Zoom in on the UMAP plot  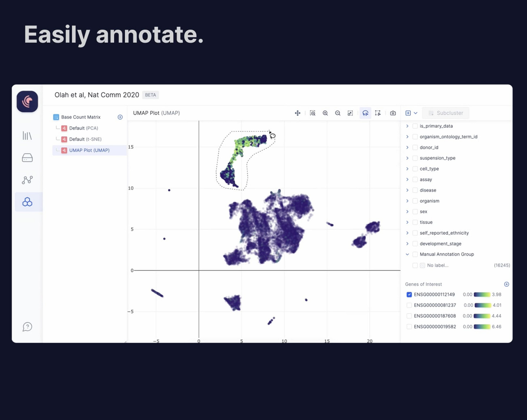325,113
